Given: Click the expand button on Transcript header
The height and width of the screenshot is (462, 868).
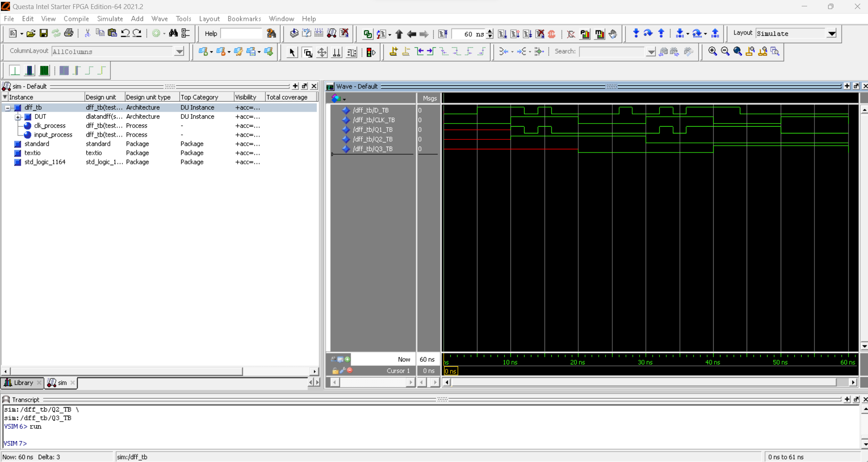Looking at the screenshot, I should click(848, 399).
